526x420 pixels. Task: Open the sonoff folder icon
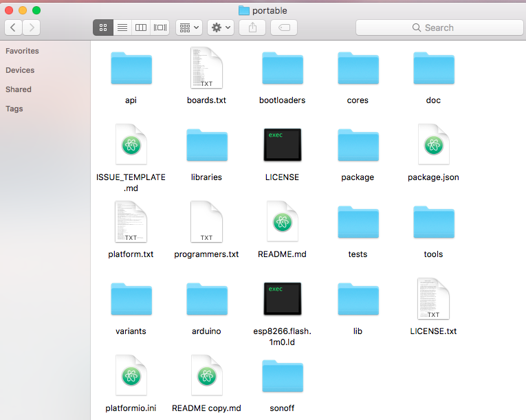pyautogui.click(x=283, y=376)
